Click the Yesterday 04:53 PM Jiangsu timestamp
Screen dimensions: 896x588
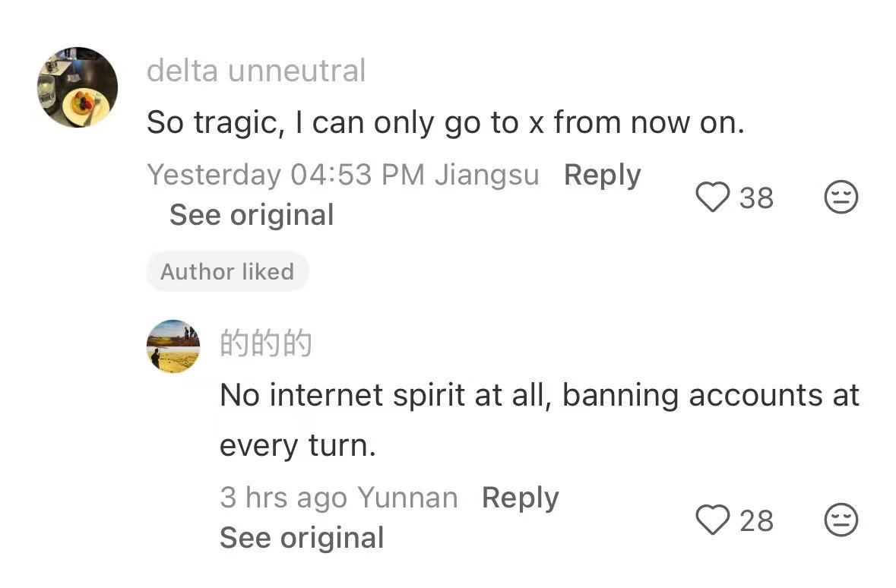[x=343, y=175]
